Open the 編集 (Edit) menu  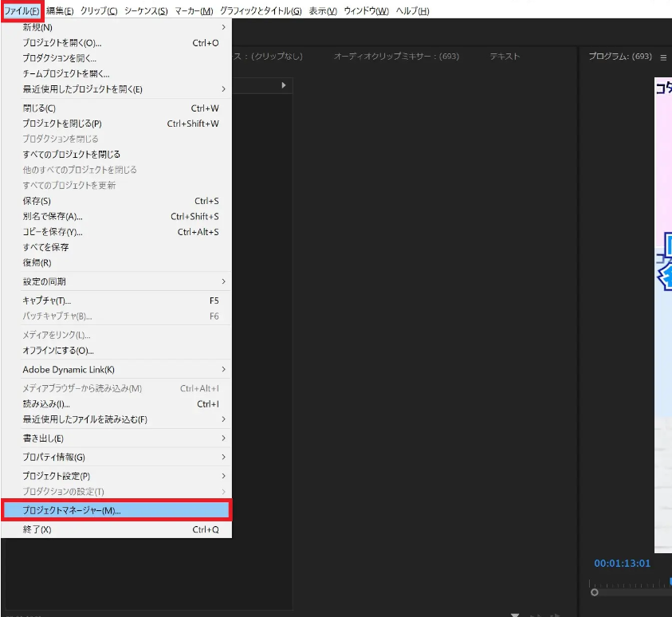(57, 11)
